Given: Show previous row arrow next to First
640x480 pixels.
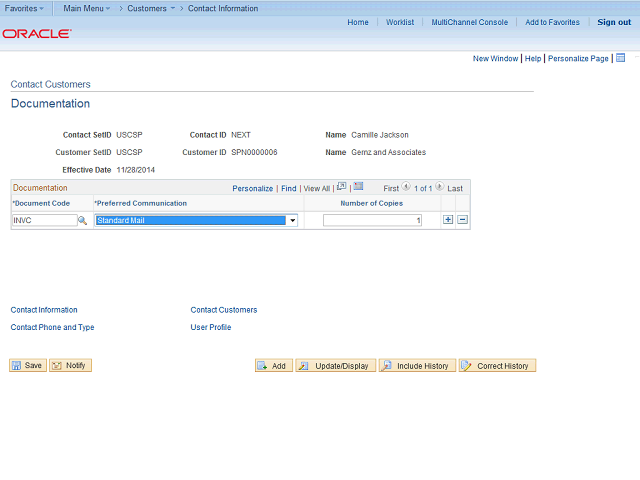Looking at the screenshot, I should tap(406, 187).
